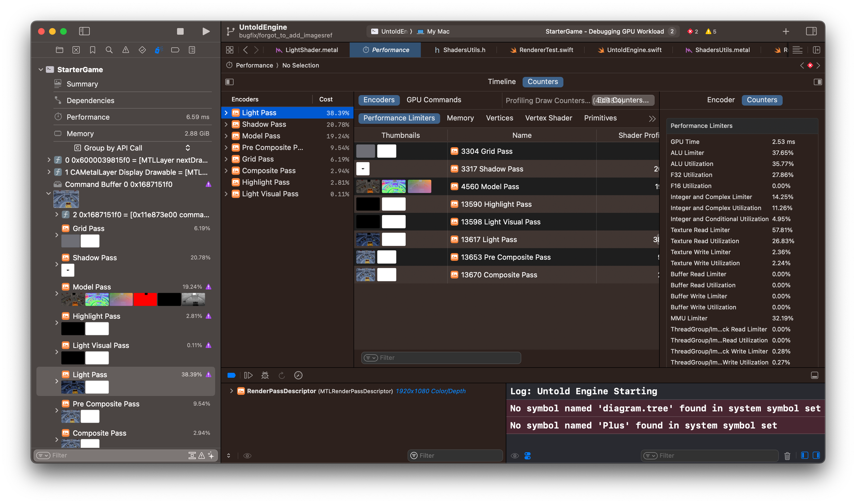Open the breakpoint navigator

(x=175, y=50)
